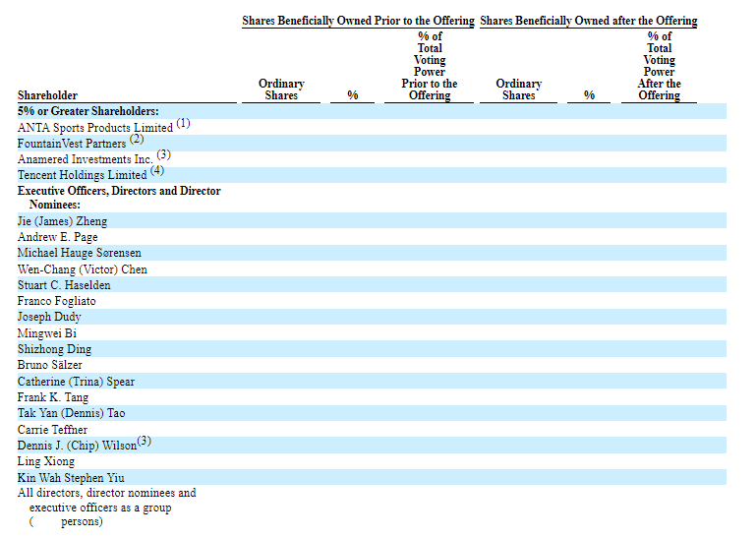This screenshot has width=756, height=538.
Task: Select the Michael Hauge Sørensen row
Action: [x=80, y=253]
